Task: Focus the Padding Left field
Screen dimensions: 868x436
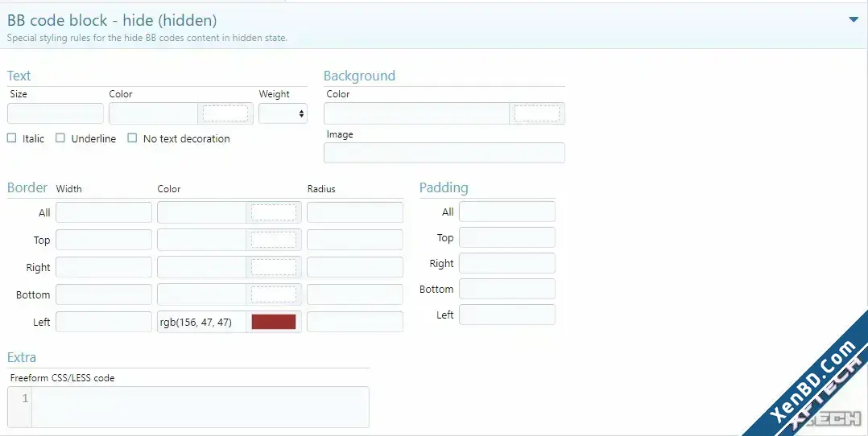Action: pyautogui.click(x=507, y=315)
